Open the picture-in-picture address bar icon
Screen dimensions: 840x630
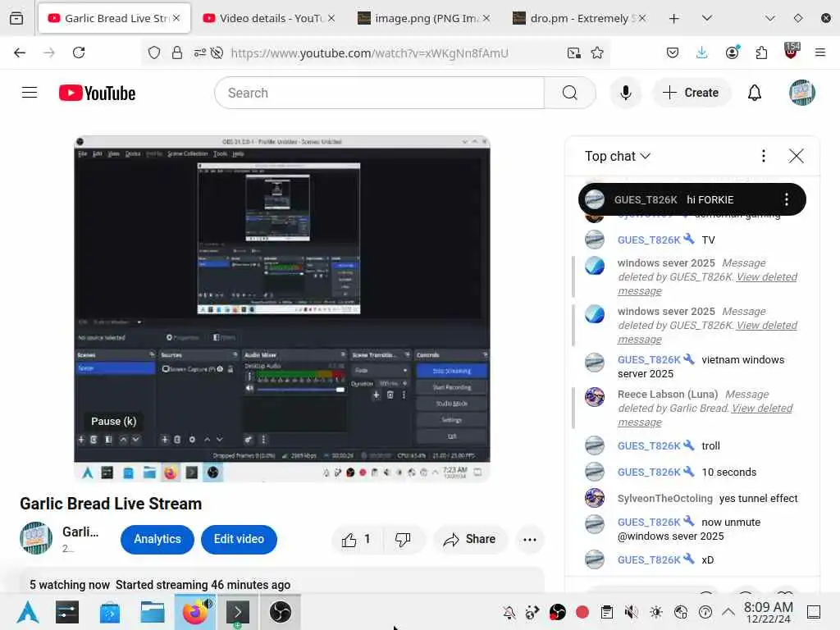573,52
